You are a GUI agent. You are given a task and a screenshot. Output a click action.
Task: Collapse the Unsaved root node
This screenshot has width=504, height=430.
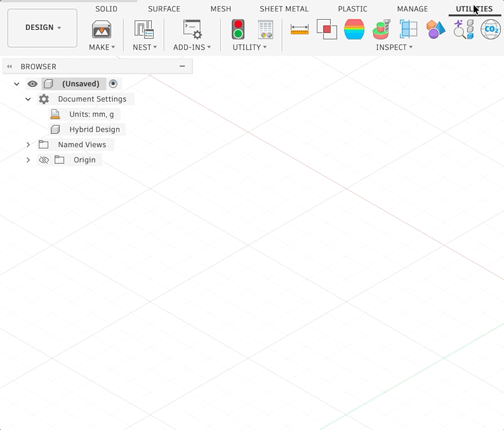pos(17,84)
